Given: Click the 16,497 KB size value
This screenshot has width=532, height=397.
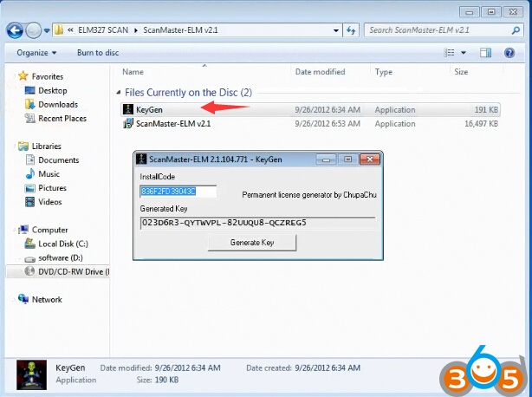Looking at the screenshot, I should pyautogui.click(x=481, y=123).
